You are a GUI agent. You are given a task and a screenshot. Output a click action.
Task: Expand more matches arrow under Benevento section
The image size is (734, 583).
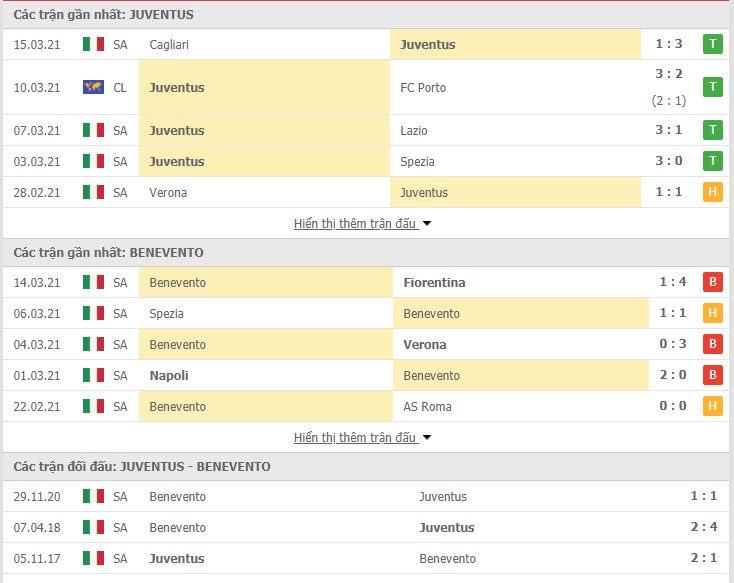point(427,438)
